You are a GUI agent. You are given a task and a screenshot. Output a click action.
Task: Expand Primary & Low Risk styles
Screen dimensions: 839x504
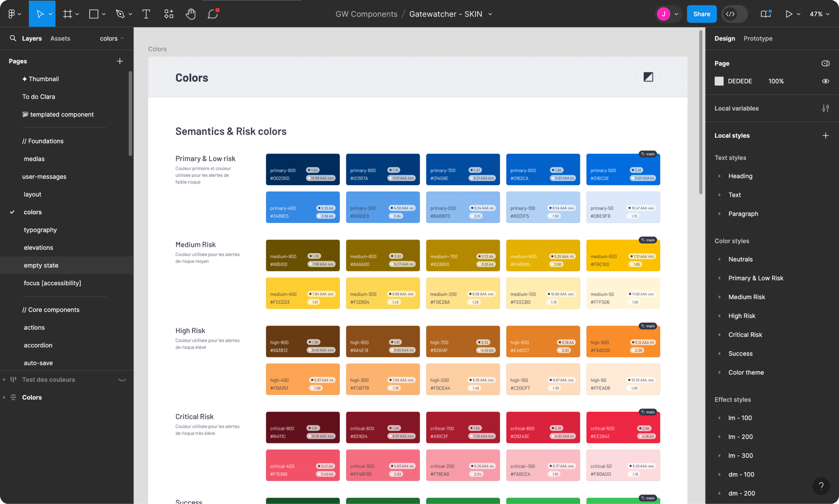[x=719, y=278]
